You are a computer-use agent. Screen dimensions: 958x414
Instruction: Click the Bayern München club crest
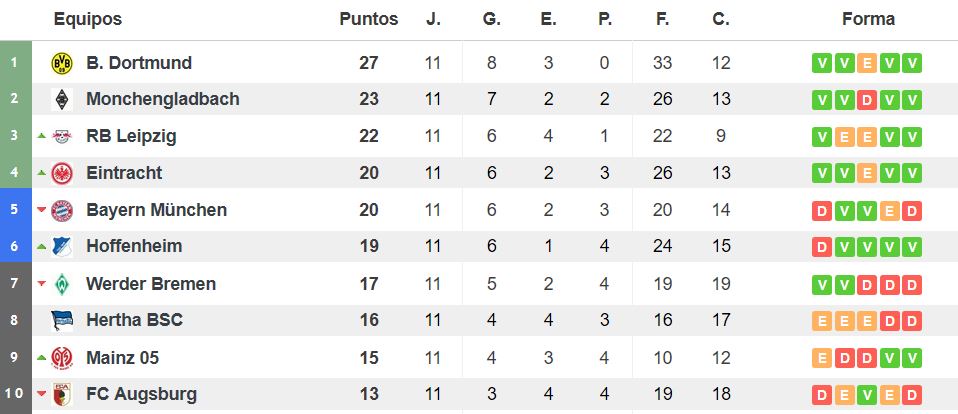tap(62, 210)
